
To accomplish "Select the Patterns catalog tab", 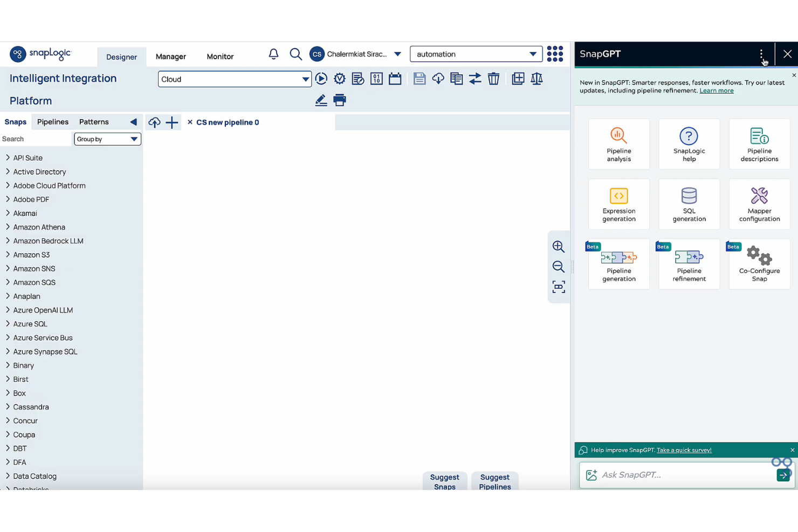I will coord(94,122).
